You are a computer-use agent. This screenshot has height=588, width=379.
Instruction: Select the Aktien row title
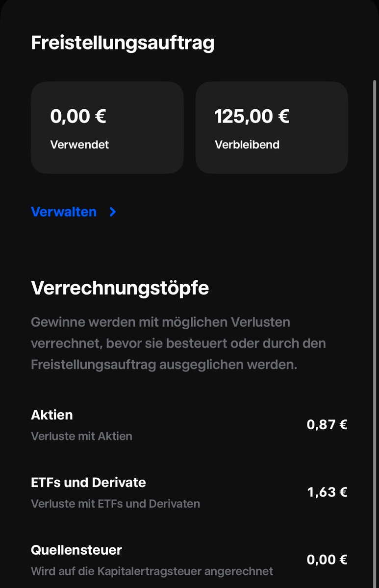point(51,415)
